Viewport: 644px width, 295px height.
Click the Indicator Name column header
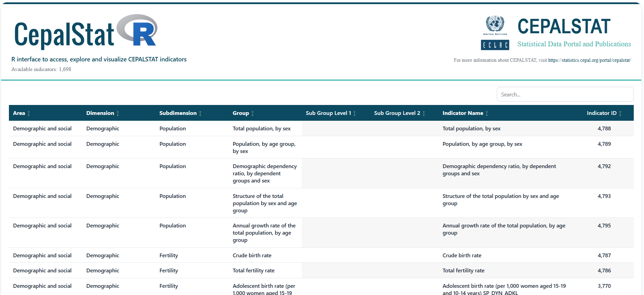coord(507,113)
